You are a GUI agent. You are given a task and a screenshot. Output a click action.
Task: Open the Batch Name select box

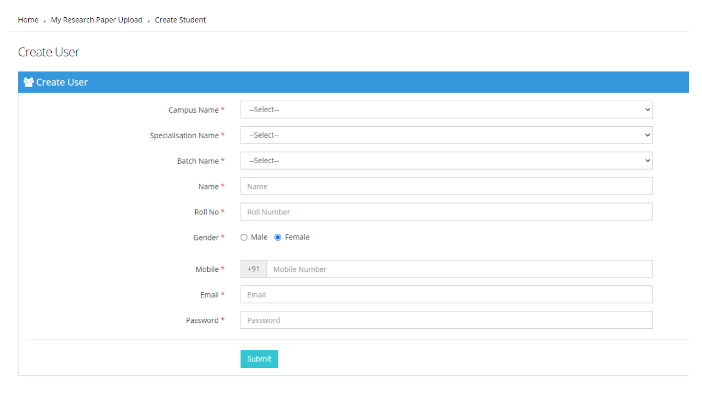pyautogui.click(x=446, y=161)
